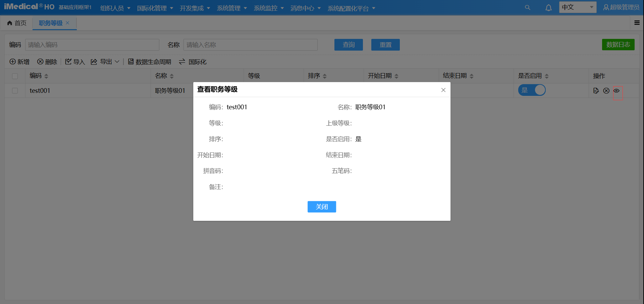Open the hamburger menu at right of tabs

pyautogui.click(x=637, y=23)
